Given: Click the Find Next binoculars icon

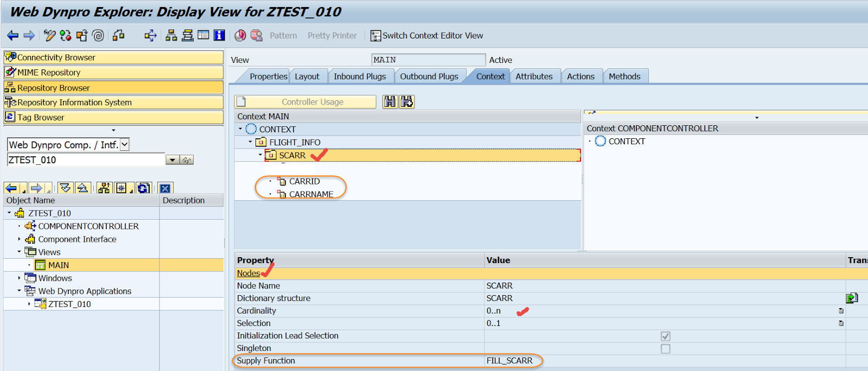Looking at the screenshot, I should point(407,101).
